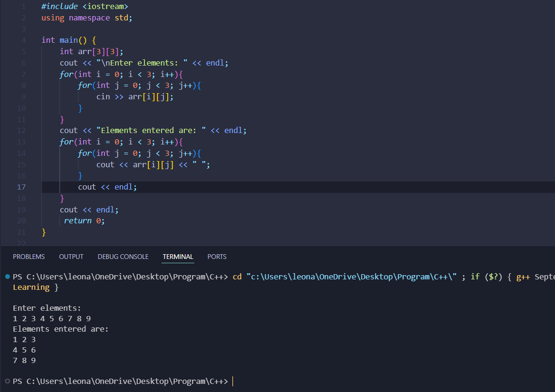Click the 'for(int i = 0' loop on line 7
The width and height of the screenshot is (555, 392).
[121, 74]
